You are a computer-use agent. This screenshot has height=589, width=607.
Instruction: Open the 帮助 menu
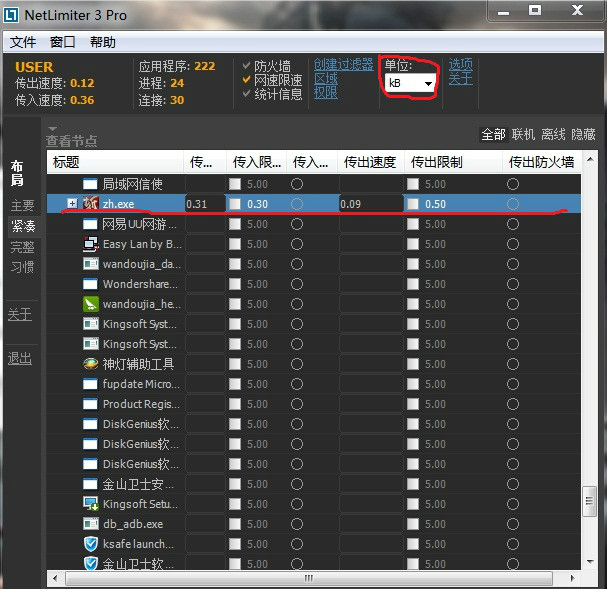[x=103, y=42]
